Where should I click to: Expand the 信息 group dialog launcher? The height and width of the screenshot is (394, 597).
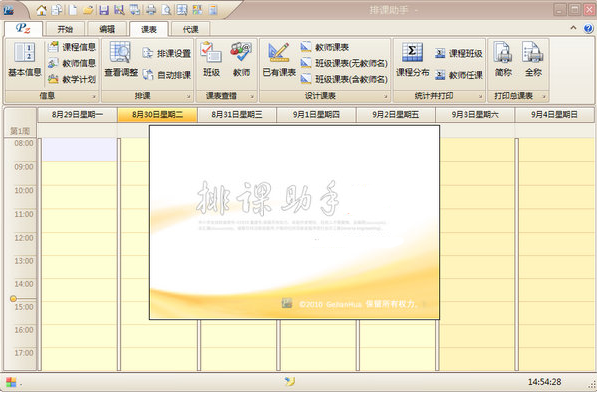pyautogui.click(x=94, y=96)
